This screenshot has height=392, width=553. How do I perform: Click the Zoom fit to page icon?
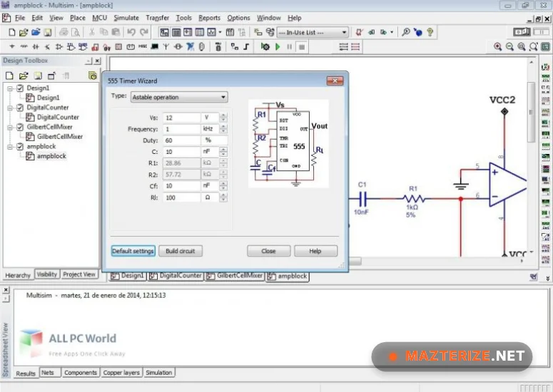click(x=534, y=47)
